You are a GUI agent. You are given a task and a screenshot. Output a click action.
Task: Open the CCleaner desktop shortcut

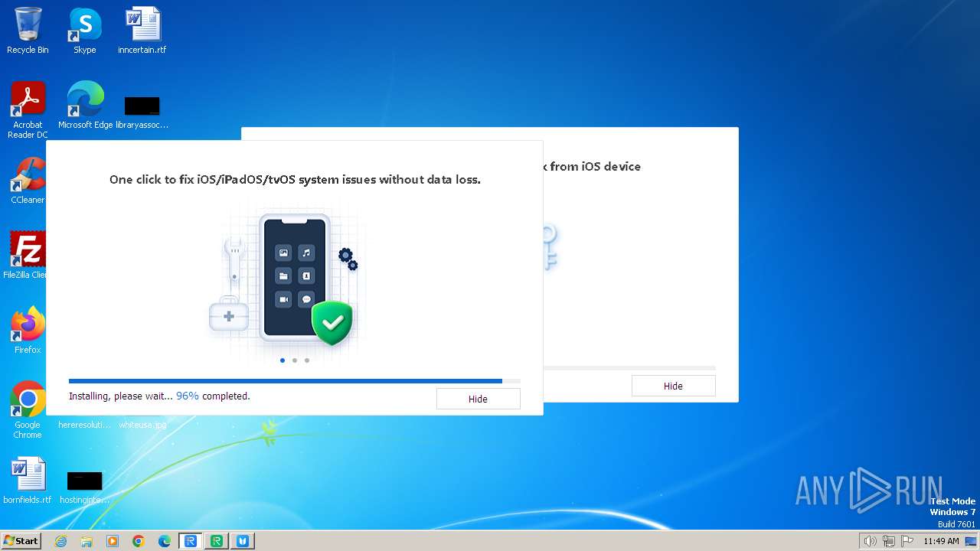[28, 181]
